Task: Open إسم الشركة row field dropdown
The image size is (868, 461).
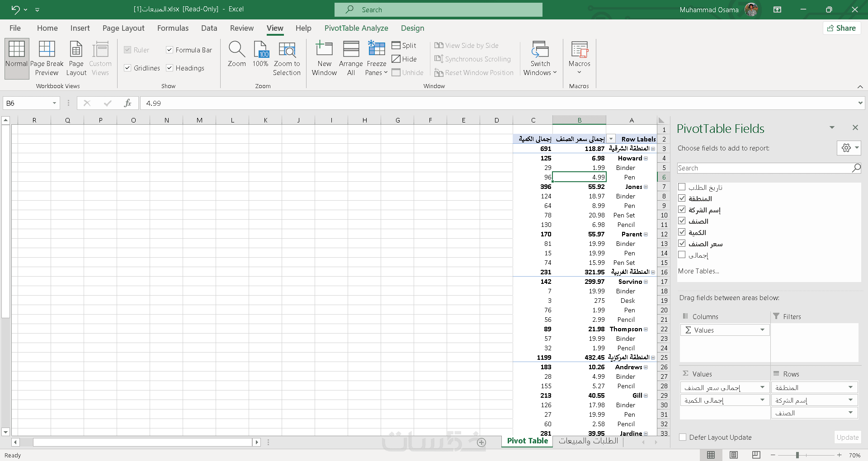Action: 850,400
